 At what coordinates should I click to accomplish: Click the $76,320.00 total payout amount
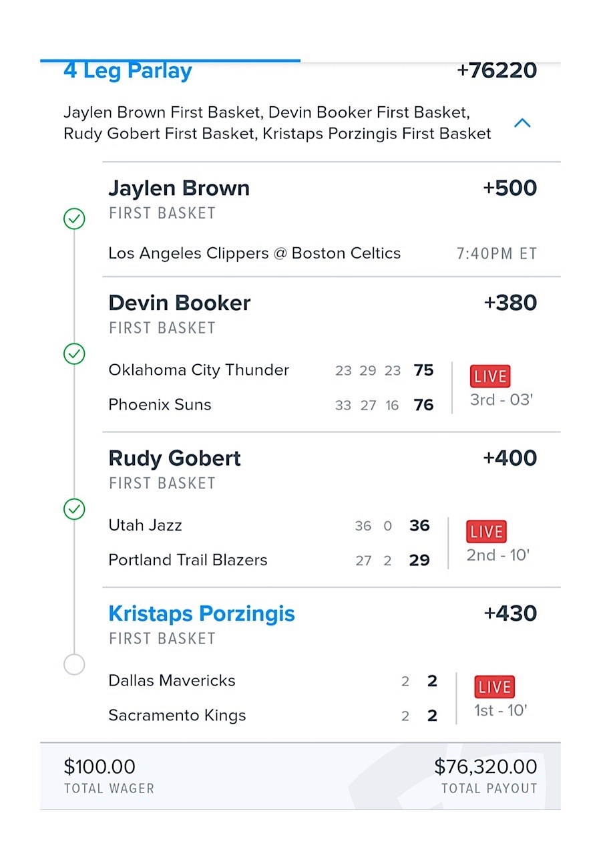pos(485,766)
